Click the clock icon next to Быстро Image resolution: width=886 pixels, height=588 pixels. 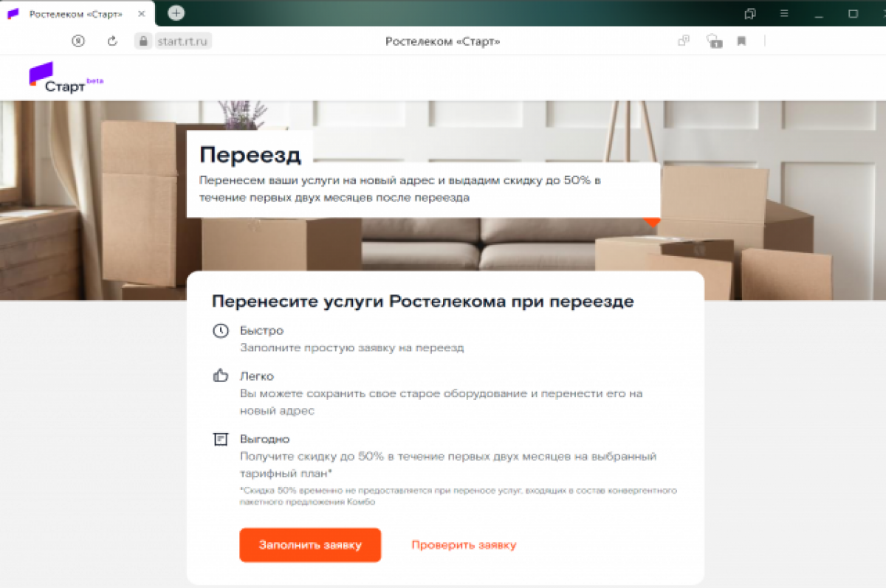(x=220, y=331)
